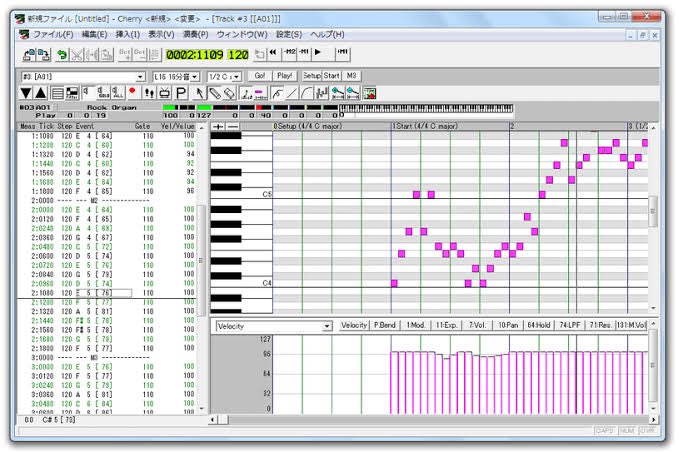678x452 pixels.
Task: Toggle the Solo speaker icon
Action: click(103, 93)
